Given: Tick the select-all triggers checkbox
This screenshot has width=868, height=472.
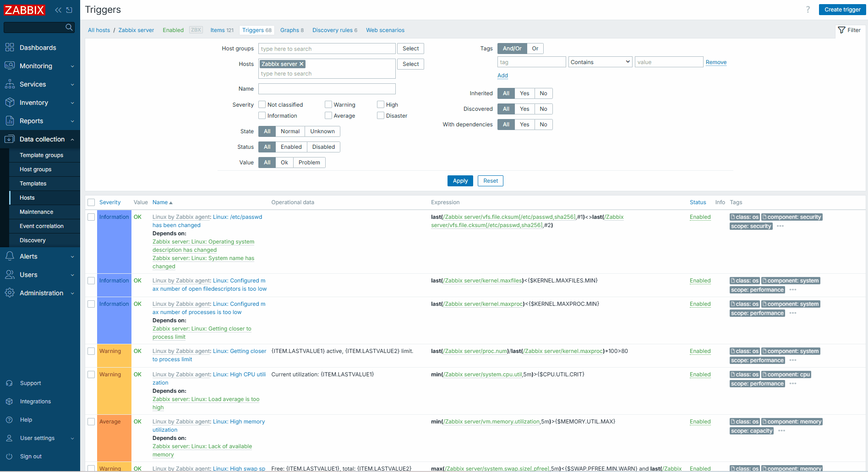Looking at the screenshot, I should (x=91, y=202).
